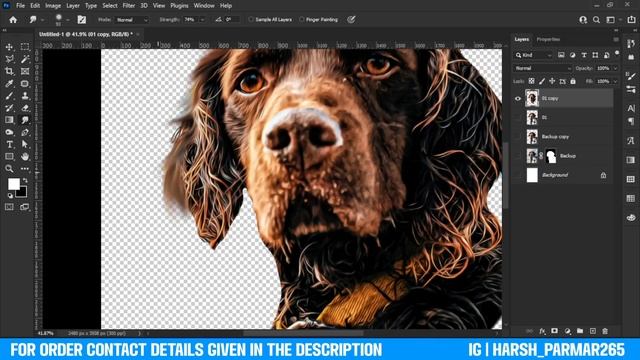Open the layer Fill dropdown arrow
Viewport: 640px width, 360px height.
[x=616, y=81]
